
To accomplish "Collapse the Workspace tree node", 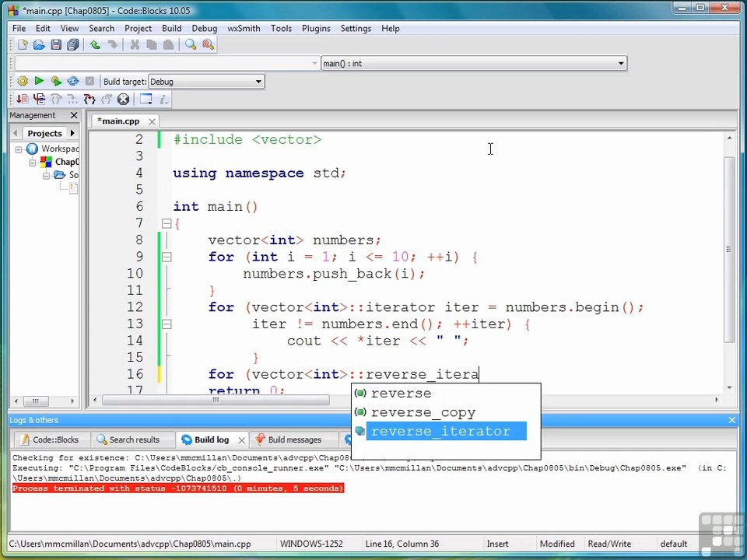I will (19, 149).
